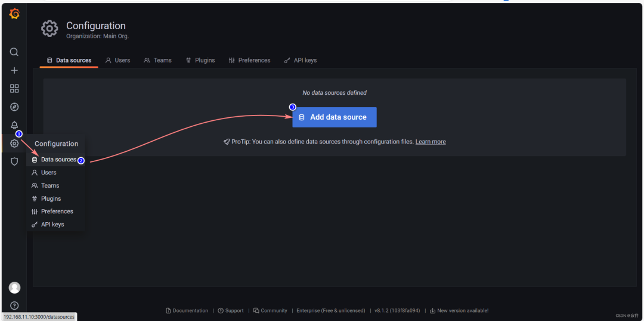Screen dimensions: 644x321
Task: Switch to the Data sources tab
Action: coord(69,60)
